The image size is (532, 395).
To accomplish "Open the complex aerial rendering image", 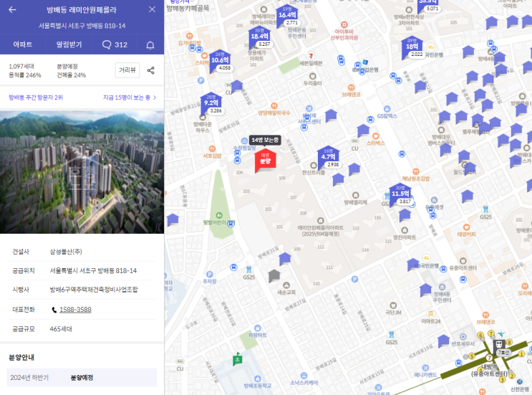I will [82, 172].
